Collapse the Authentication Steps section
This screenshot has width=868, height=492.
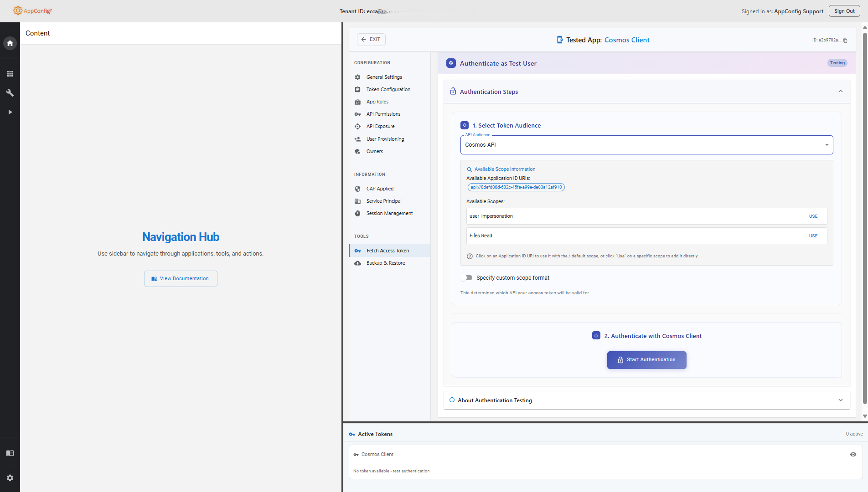841,92
